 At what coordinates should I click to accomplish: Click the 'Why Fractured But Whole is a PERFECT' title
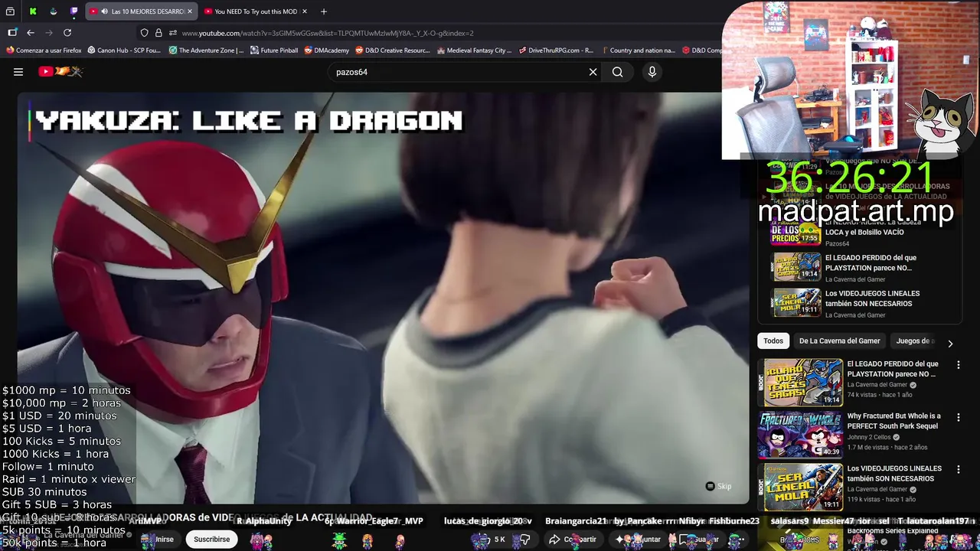tap(894, 422)
